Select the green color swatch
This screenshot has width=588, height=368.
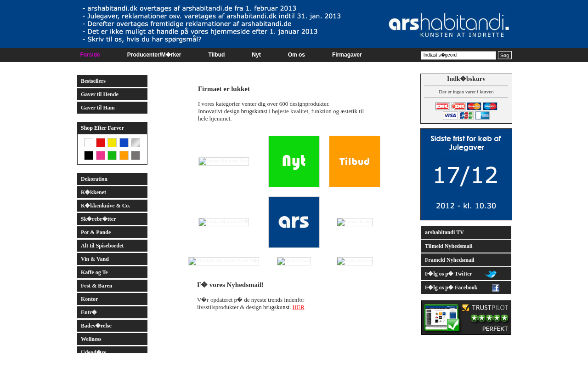(x=112, y=155)
